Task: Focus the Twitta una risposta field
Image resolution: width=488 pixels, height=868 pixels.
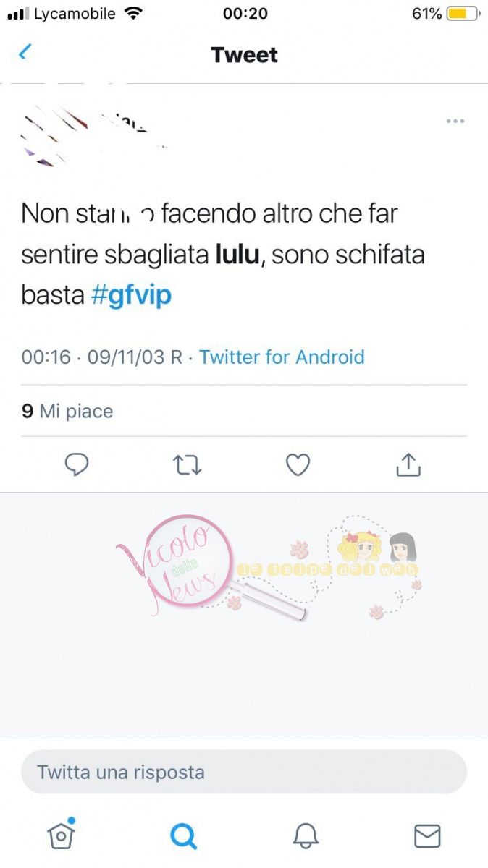Action: (244, 772)
